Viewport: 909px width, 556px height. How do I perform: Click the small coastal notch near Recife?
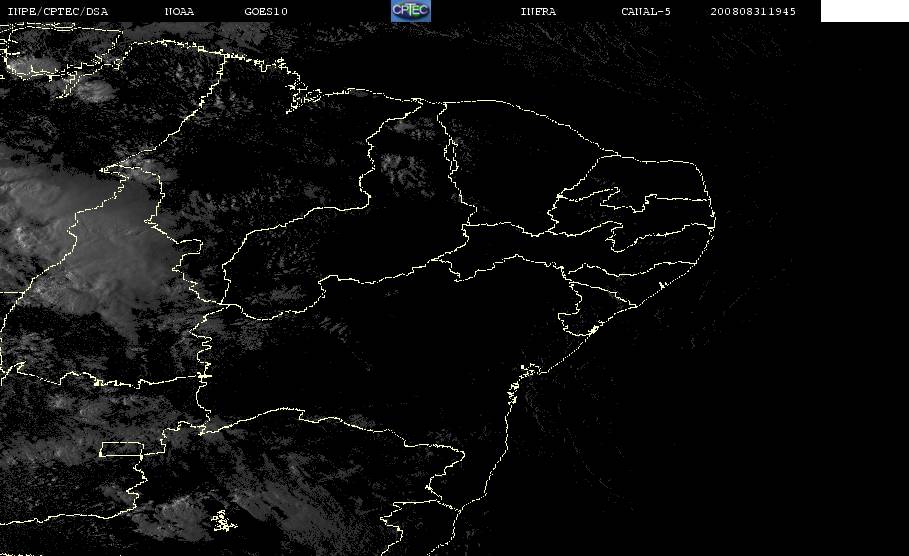tap(661, 285)
